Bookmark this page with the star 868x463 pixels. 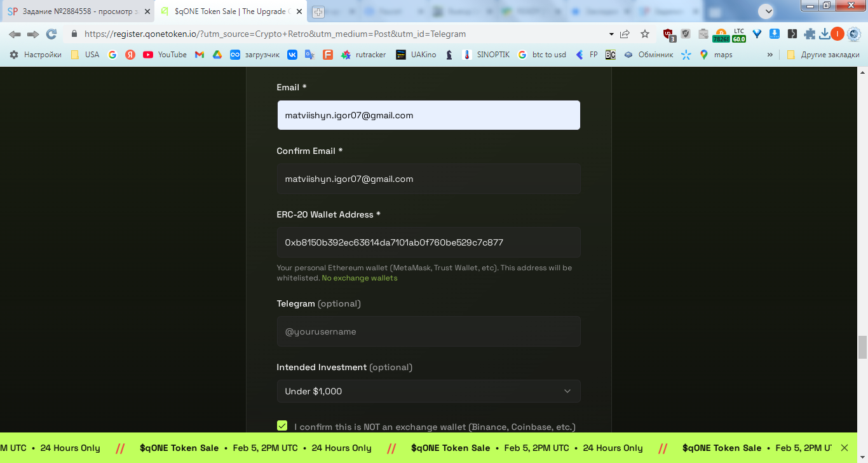(x=645, y=34)
